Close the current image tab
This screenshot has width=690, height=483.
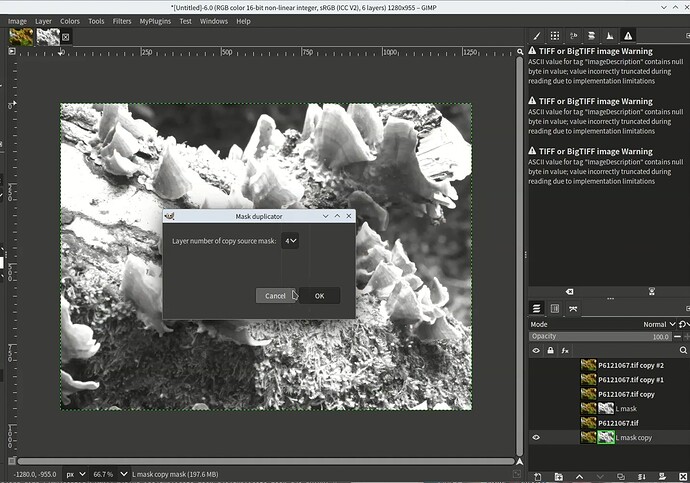pyautogui.click(x=66, y=37)
